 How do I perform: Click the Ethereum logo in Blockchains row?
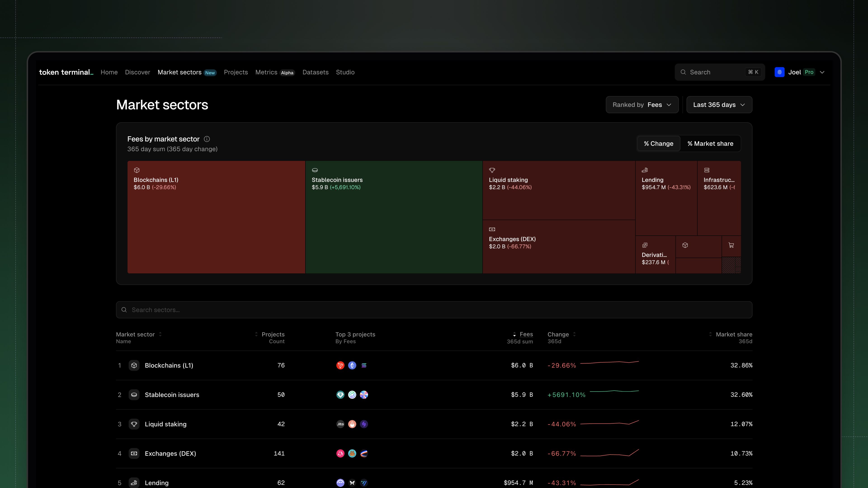[352, 365]
